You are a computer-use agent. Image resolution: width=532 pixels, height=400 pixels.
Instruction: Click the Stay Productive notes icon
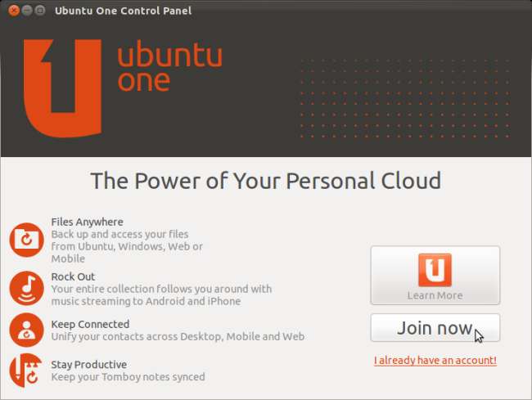pos(26,370)
